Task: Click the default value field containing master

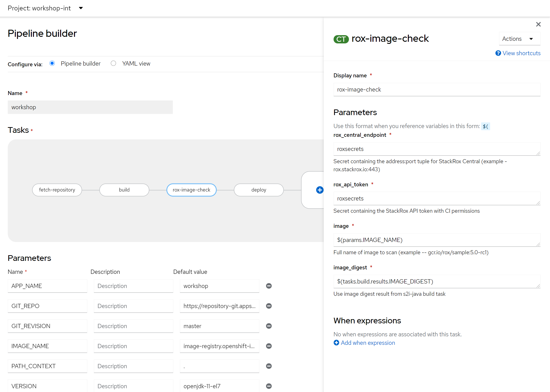Action: [x=219, y=326]
